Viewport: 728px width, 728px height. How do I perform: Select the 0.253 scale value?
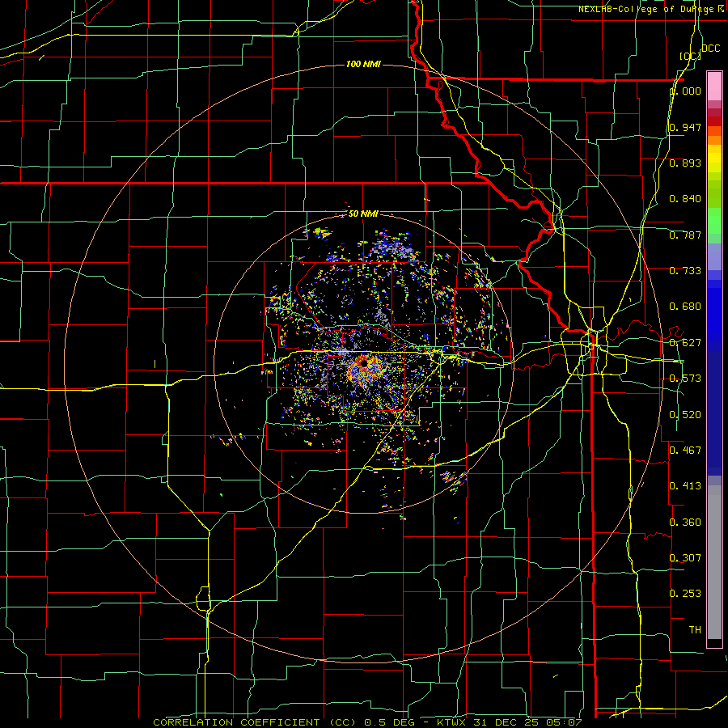(x=685, y=594)
